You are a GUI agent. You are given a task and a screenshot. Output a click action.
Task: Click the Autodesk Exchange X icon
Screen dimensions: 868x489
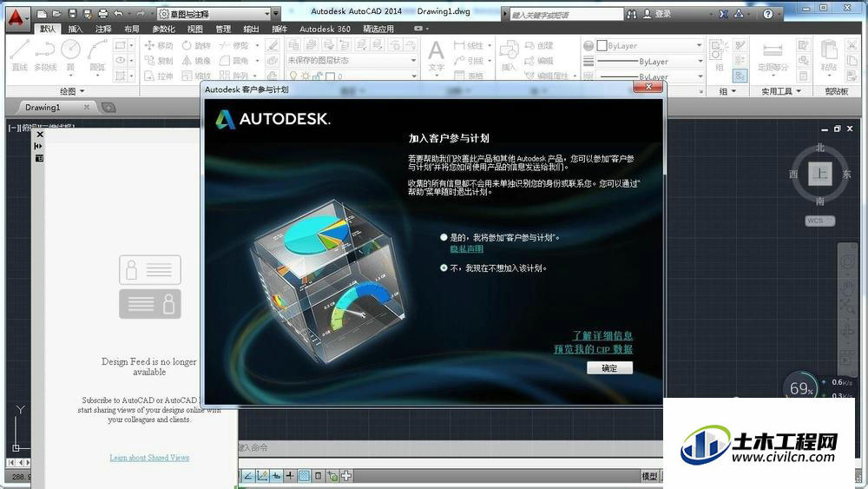724,15
